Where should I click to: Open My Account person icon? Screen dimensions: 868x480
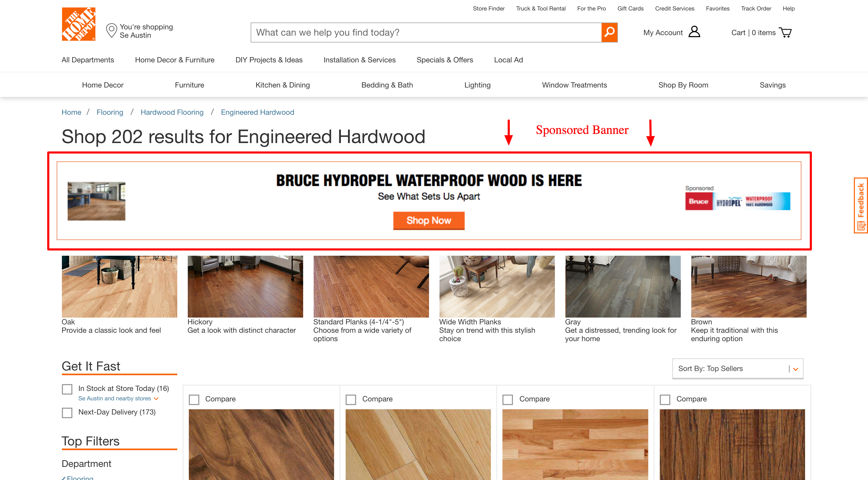(x=694, y=32)
